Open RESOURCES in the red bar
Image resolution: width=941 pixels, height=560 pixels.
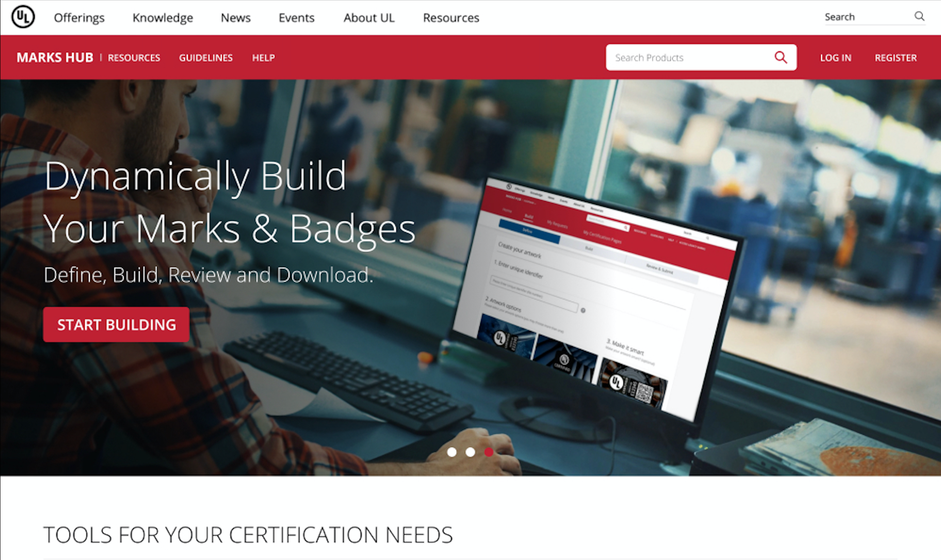click(x=134, y=58)
